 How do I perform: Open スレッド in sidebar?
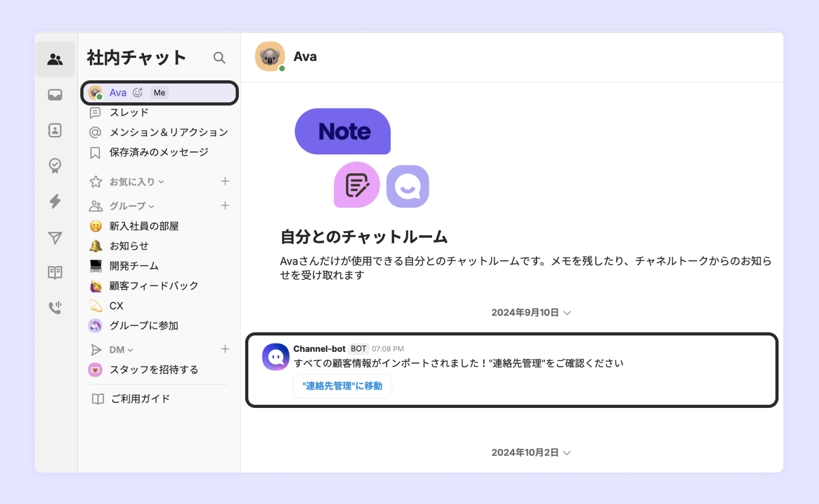(129, 112)
